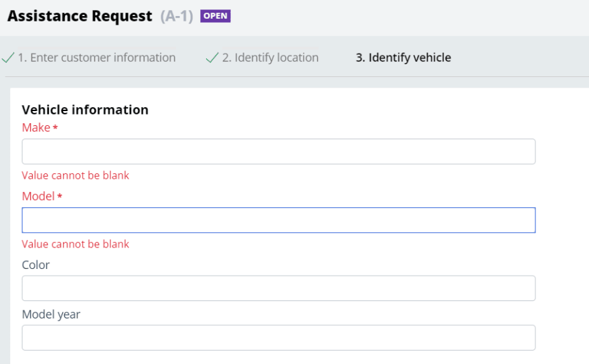The height and width of the screenshot is (364, 589).
Task: Click the red asterisk next to Model
Action: click(x=60, y=195)
